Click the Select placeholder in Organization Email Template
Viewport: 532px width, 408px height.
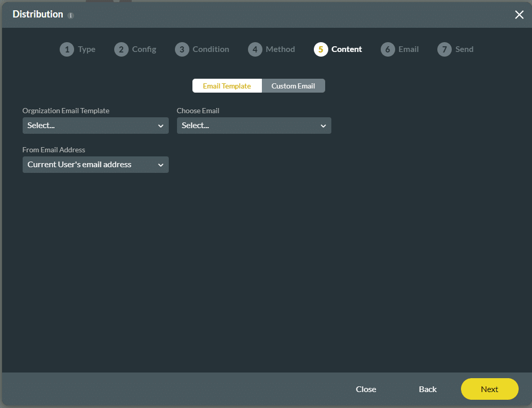point(41,125)
